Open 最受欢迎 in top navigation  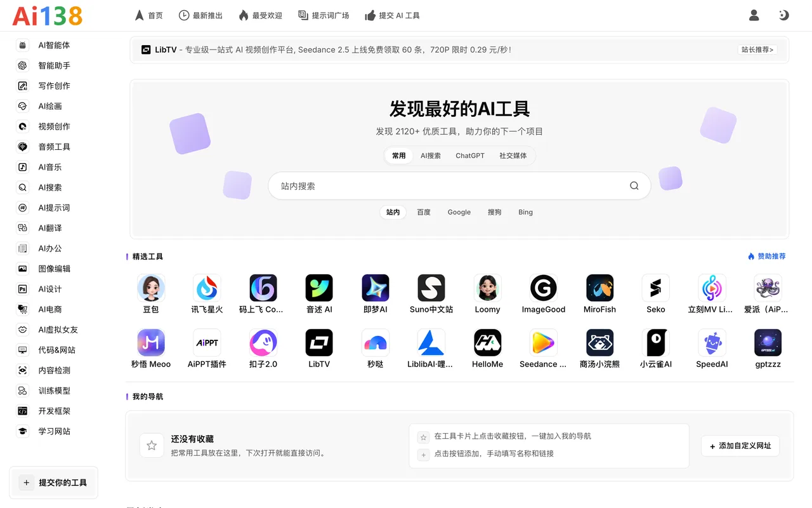coord(260,15)
